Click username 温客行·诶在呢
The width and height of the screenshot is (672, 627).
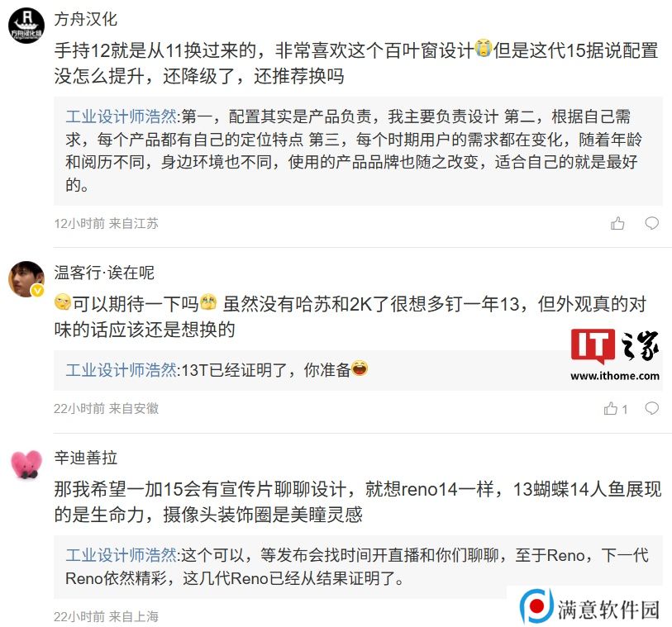point(104,273)
